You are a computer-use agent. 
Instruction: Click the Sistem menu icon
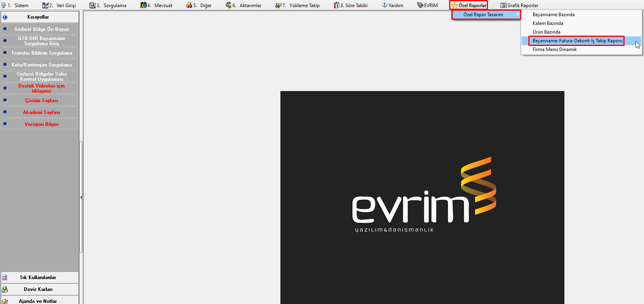(4, 5)
